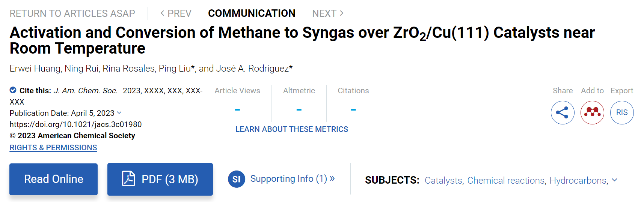Open the Catalysts subject link

click(443, 180)
